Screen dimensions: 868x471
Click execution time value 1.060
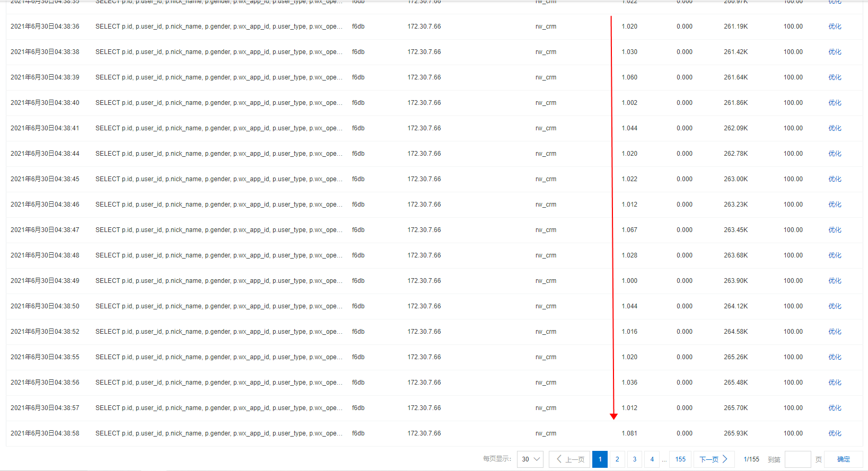click(629, 77)
